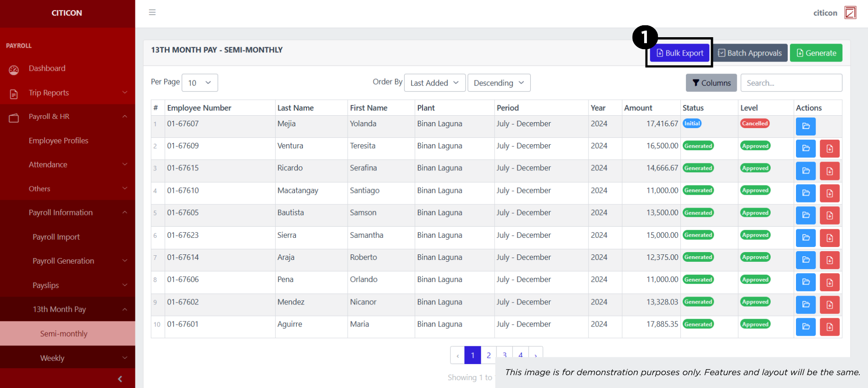Viewport: 868px width, 388px height.
Task: Click the hamburger menu icon
Action: pyautogui.click(x=152, y=12)
